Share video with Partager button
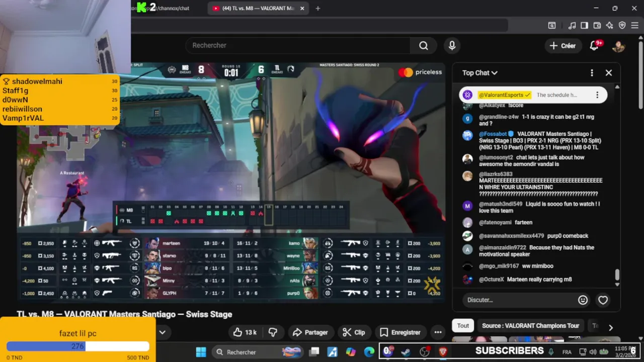644x362 pixels. pyautogui.click(x=310, y=332)
